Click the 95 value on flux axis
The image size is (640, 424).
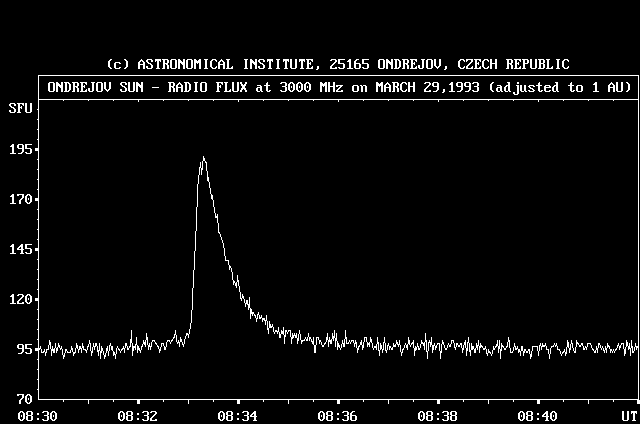[23, 349]
